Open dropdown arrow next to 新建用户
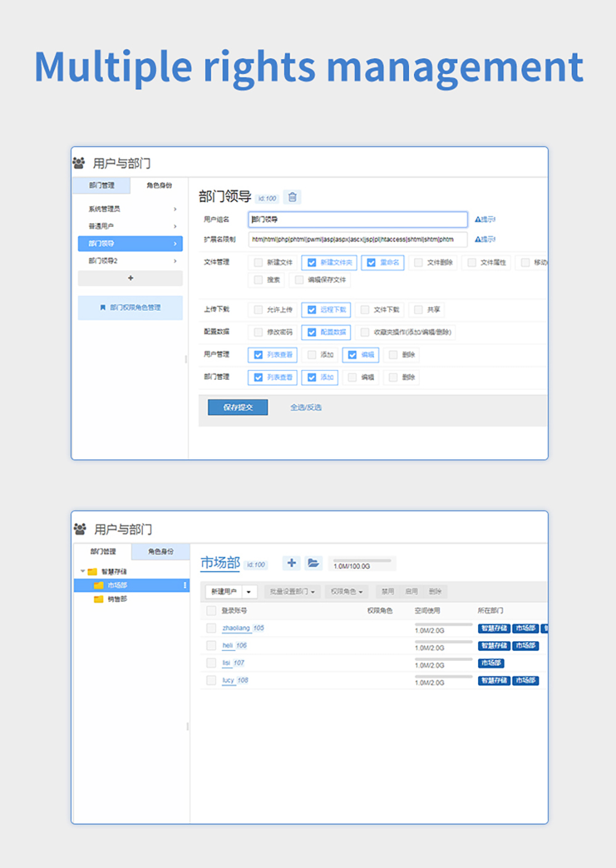Viewport: 616px width, 868px height. [249, 592]
